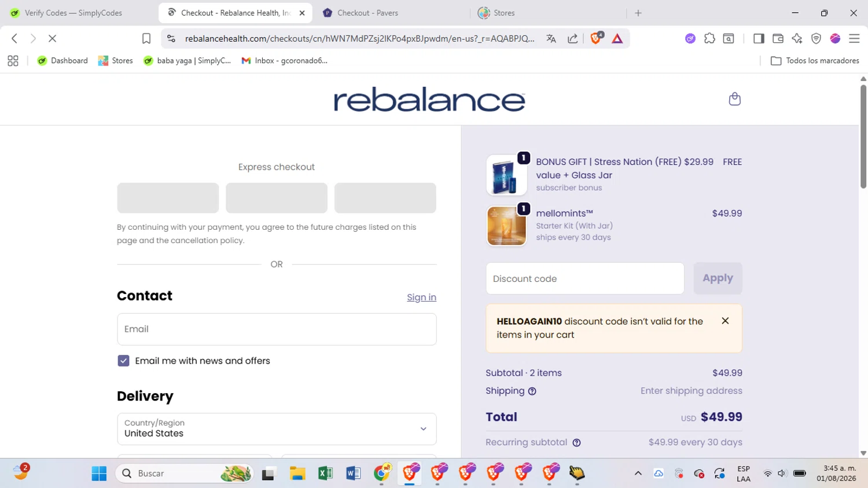
Task: Open Todos los marcadores folder
Action: click(x=815, y=61)
